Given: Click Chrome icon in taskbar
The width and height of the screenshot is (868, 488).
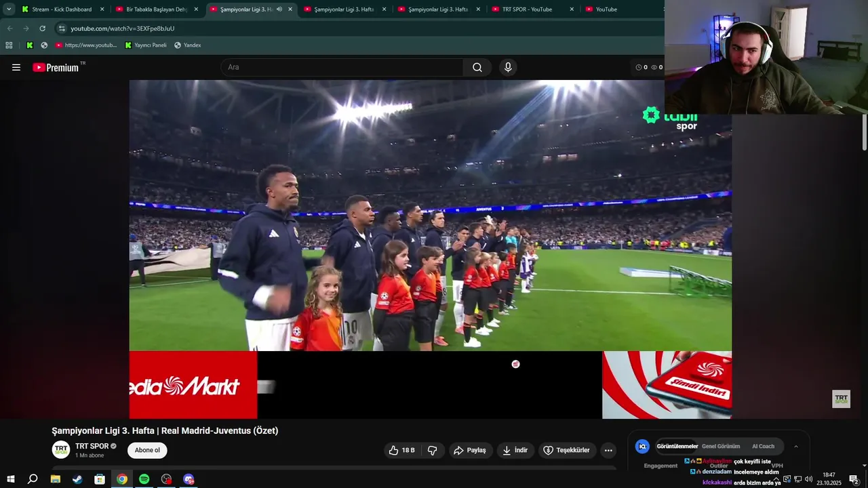Looking at the screenshot, I should (122, 479).
